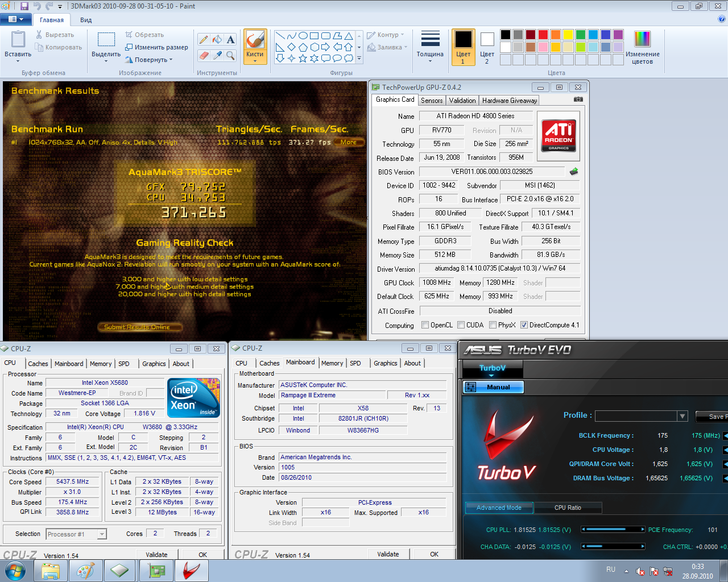This screenshot has width=728, height=582.
Task: Open Caches tab in CPU-Z processor window
Action: point(38,364)
